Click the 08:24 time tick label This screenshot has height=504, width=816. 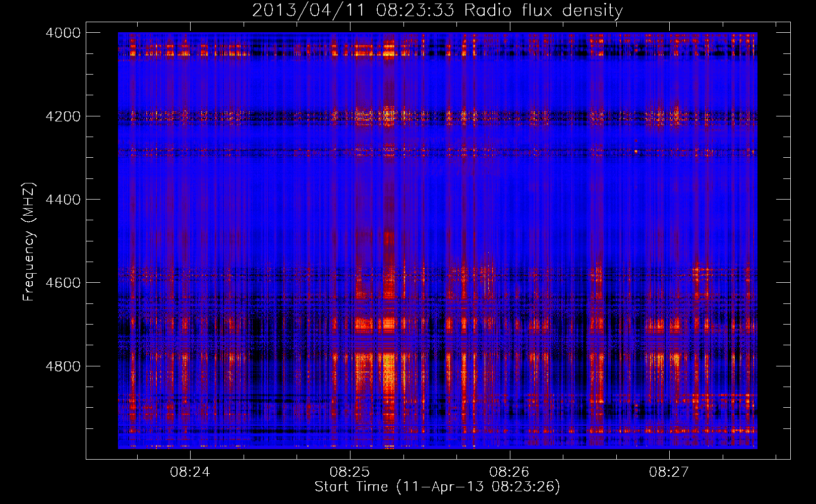coord(190,472)
